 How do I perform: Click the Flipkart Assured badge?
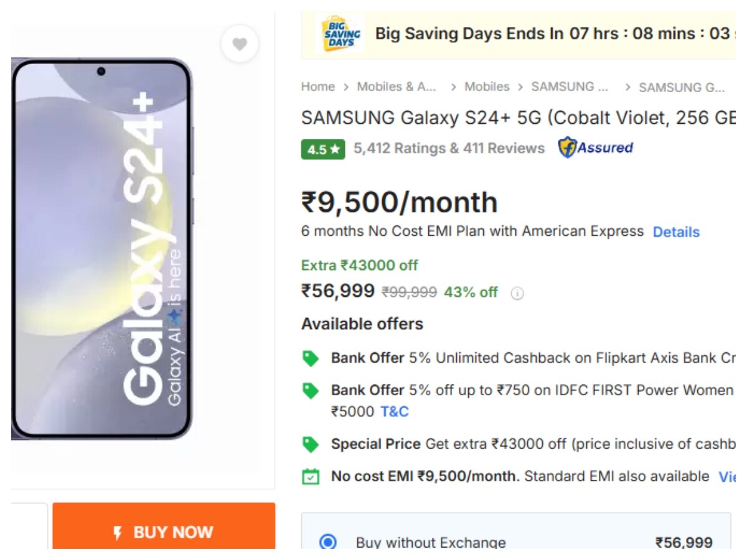click(x=596, y=148)
